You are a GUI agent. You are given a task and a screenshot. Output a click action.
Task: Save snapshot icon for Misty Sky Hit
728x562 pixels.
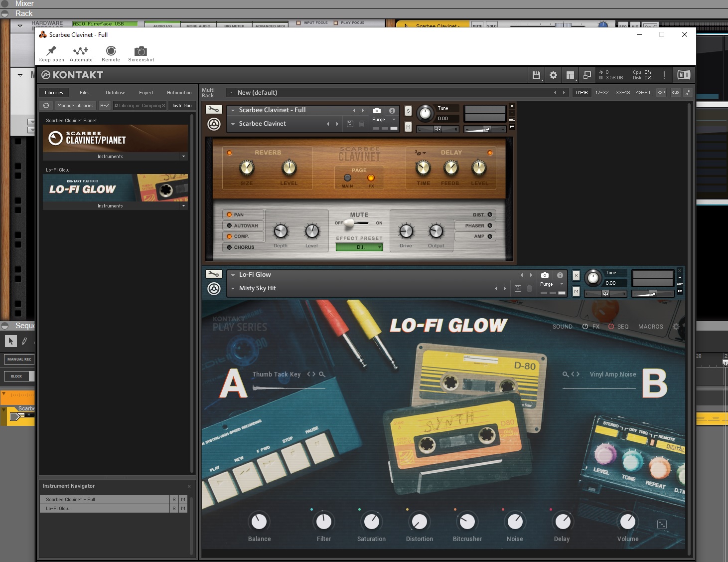518,288
